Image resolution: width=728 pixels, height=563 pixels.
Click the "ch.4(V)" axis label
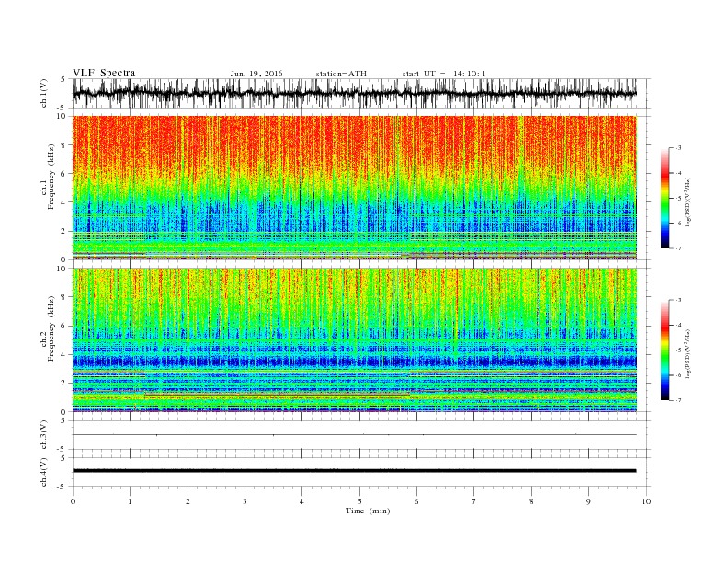[x=44, y=472]
